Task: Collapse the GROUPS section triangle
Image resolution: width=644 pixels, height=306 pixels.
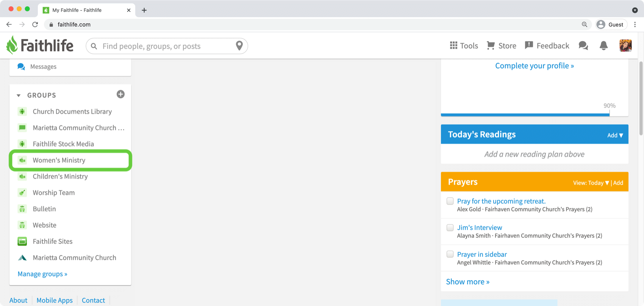Action: point(19,96)
